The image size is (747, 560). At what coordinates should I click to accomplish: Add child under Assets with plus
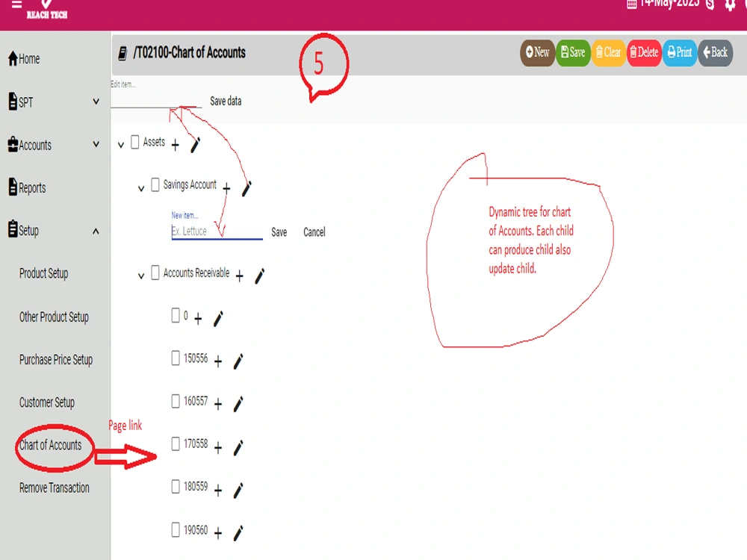pyautogui.click(x=176, y=145)
